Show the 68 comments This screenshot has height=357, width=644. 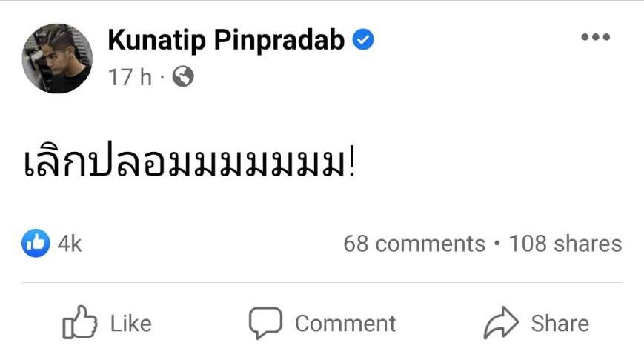(x=414, y=244)
